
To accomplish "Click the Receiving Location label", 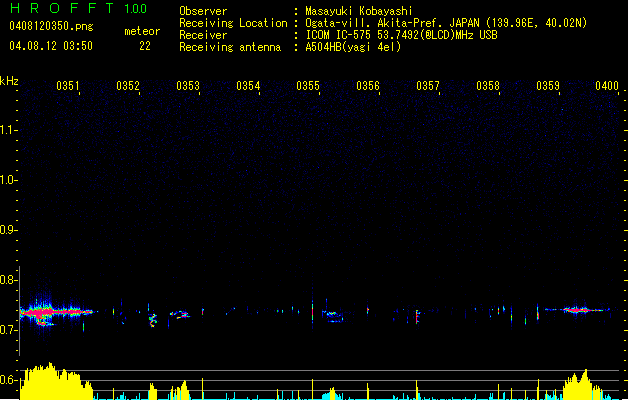I will coord(233,23).
